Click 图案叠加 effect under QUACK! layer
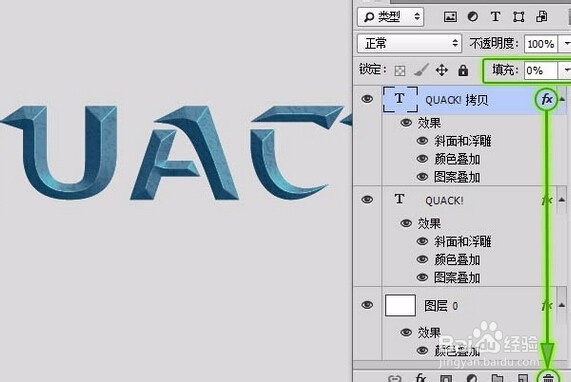Image resolution: width=571 pixels, height=382 pixels. click(457, 277)
